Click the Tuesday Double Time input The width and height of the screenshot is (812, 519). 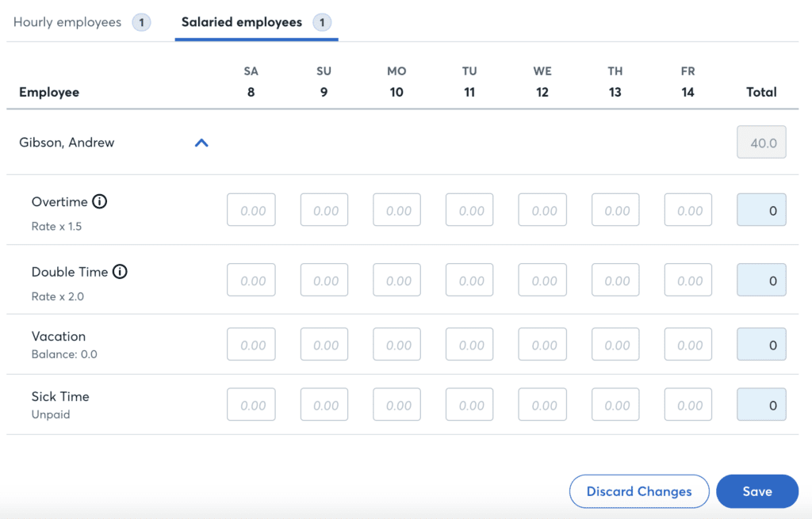point(469,280)
